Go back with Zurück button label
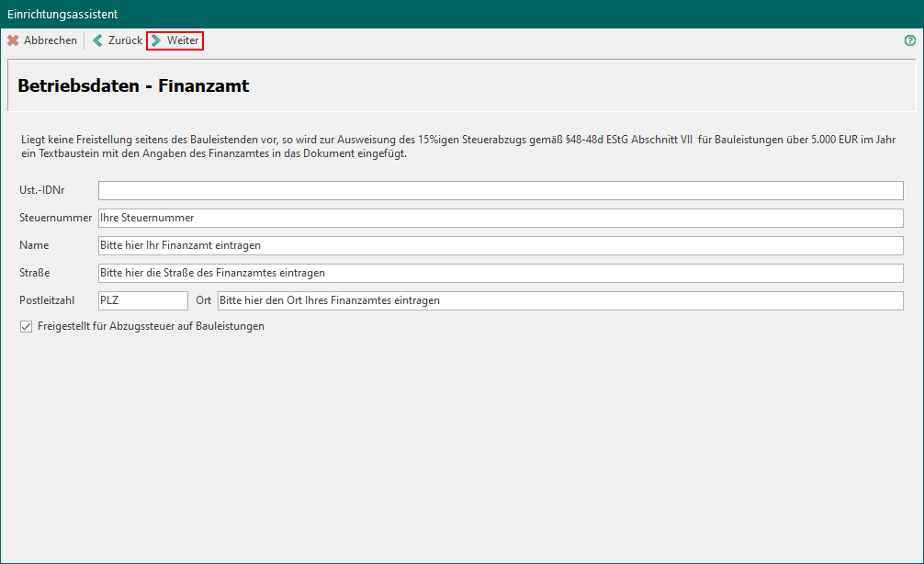 (125, 40)
